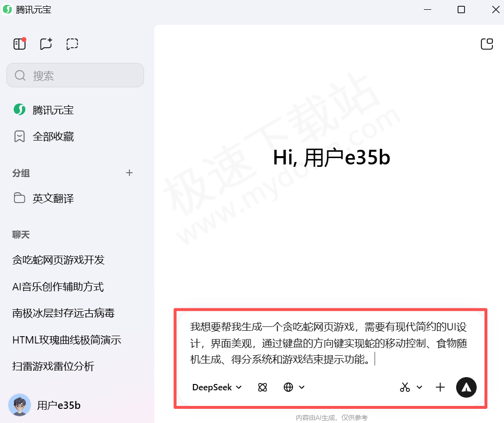Click the deep thinking mode icon
504x423 pixels.
[262, 387]
